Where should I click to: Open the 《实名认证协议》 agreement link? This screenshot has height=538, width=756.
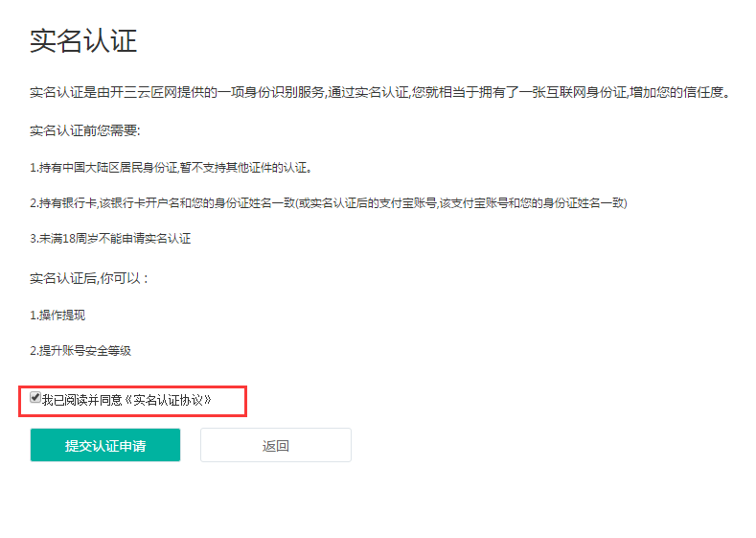168,400
